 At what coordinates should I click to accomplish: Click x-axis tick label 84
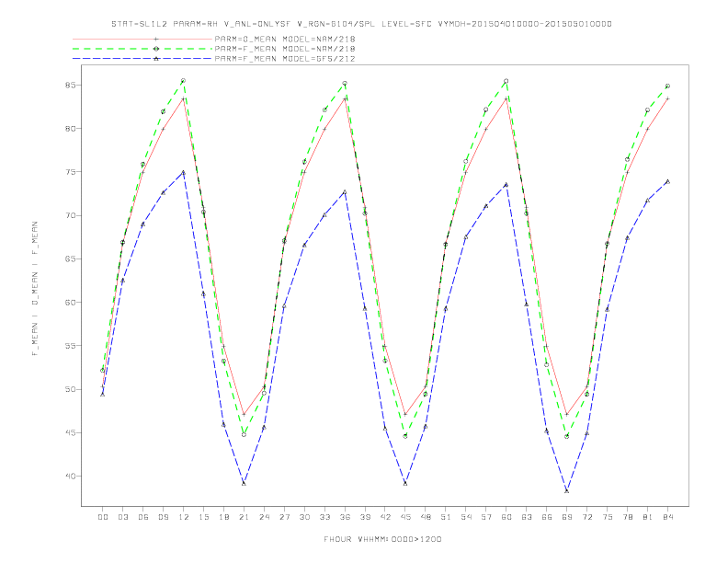pos(667,517)
